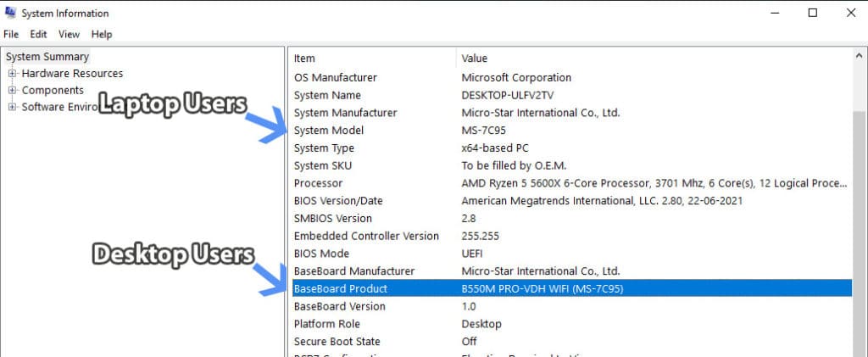Select the BIOS Mode row
The width and height of the screenshot is (868, 357).
tap(571, 254)
